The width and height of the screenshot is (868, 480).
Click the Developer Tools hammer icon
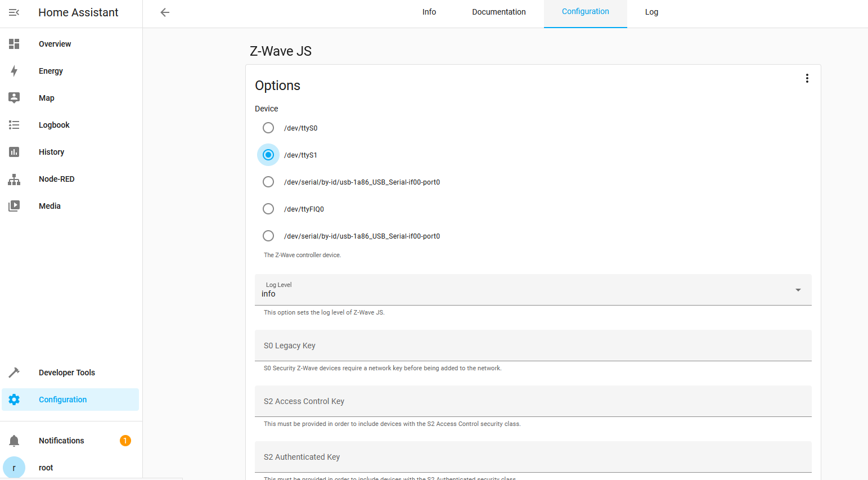point(14,373)
